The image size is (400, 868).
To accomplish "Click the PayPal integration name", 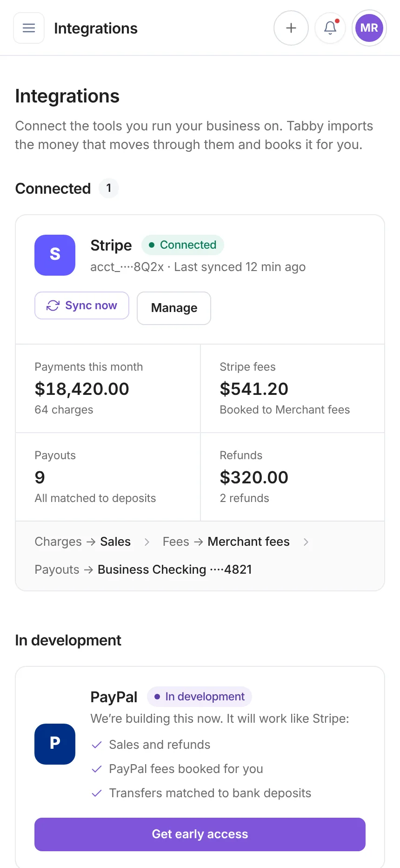I will click(x=114, y=697).
